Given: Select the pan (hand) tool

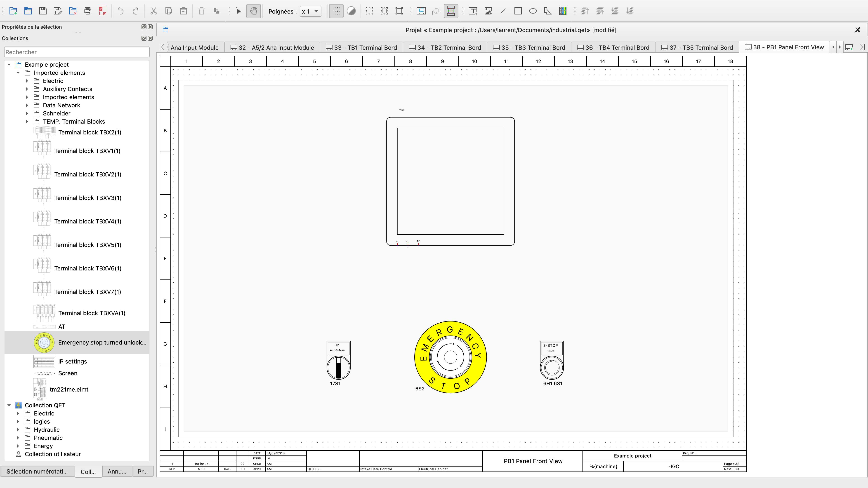Looking at the screenshot, I should click(253, 11).
